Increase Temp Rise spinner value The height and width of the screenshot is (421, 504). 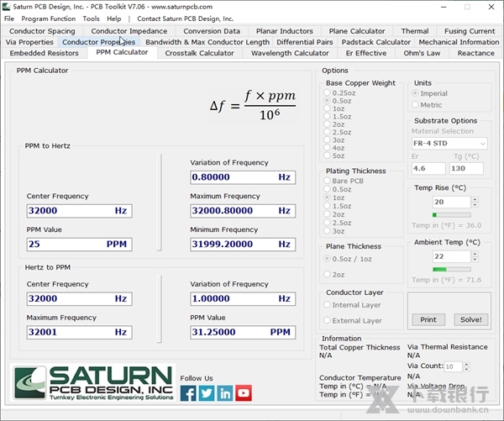click(475, 199)
